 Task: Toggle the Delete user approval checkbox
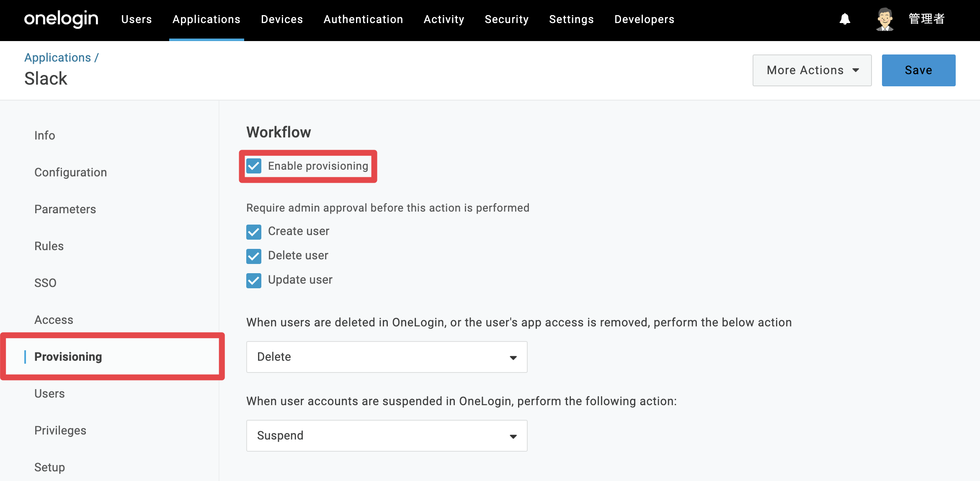(x=254, y=256)
